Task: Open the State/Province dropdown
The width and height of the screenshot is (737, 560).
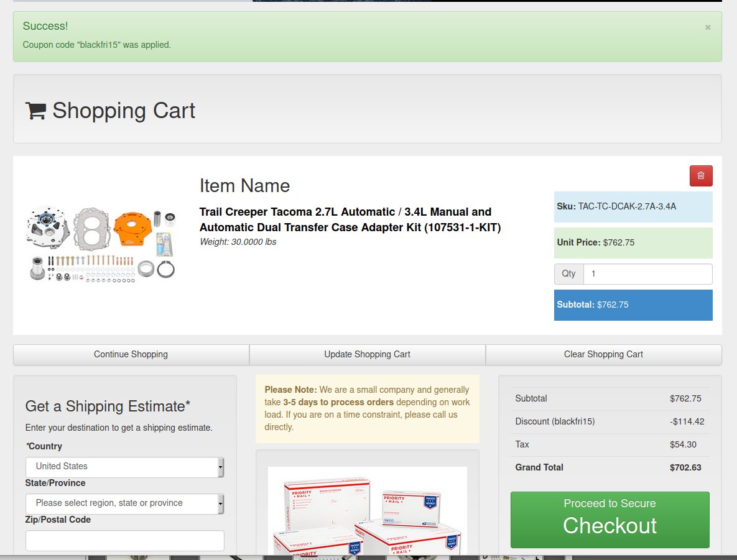Action: (x=124, y=503)
